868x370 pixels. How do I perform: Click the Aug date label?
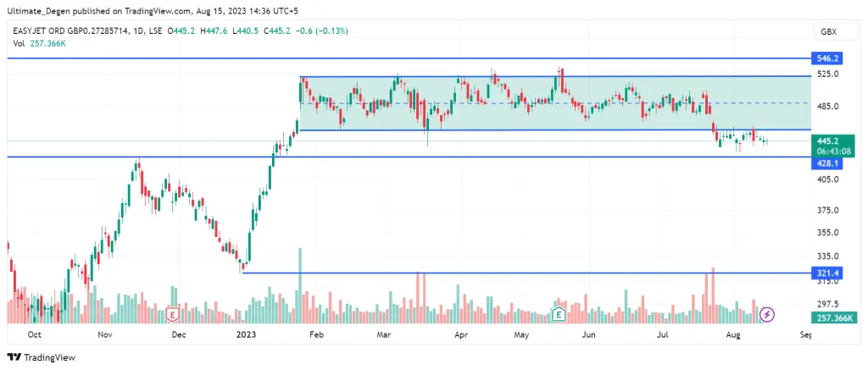(733, 334)
